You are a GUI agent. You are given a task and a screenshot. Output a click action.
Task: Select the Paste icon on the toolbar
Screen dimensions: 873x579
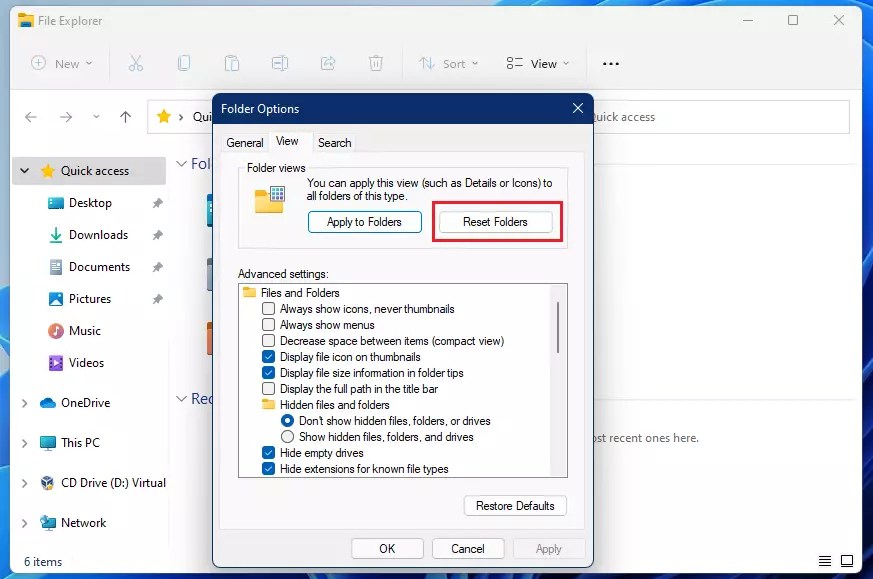[x=232, y=62]
